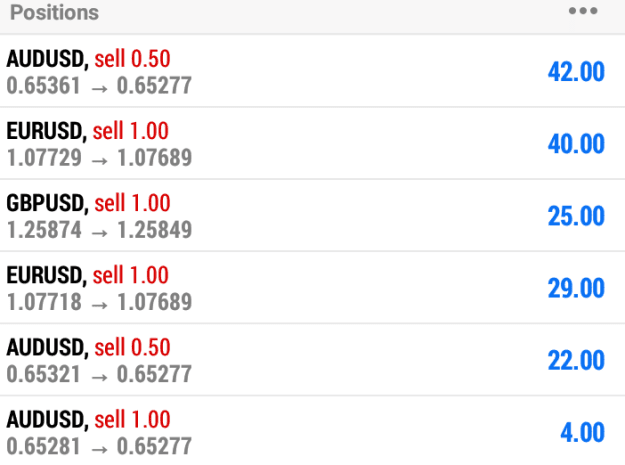Screen dimensions: 625x465
Task: Select the AUDUSD position opened at 0.65321
Action: point(312,360)
